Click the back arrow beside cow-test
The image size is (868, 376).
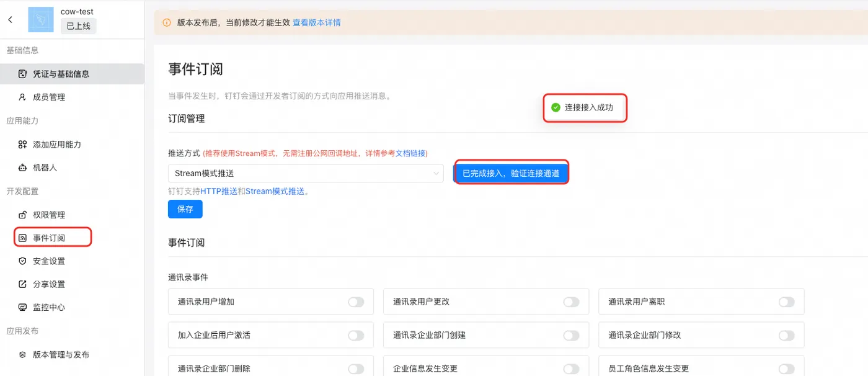(10, 20)
